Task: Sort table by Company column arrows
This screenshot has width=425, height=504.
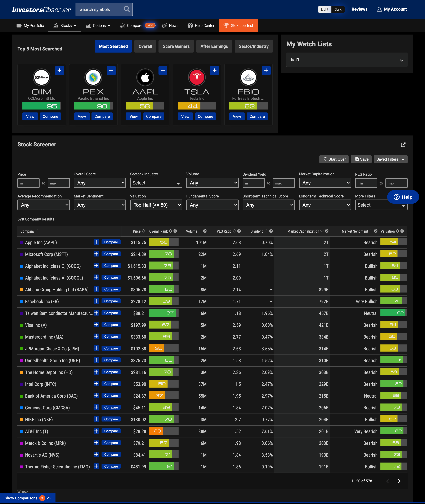Action: click(37, 231)
